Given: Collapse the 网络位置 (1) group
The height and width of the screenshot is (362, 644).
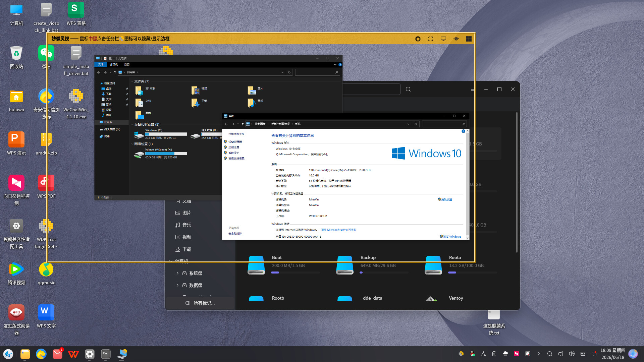Looking at the screenshot, I should 132,144.
